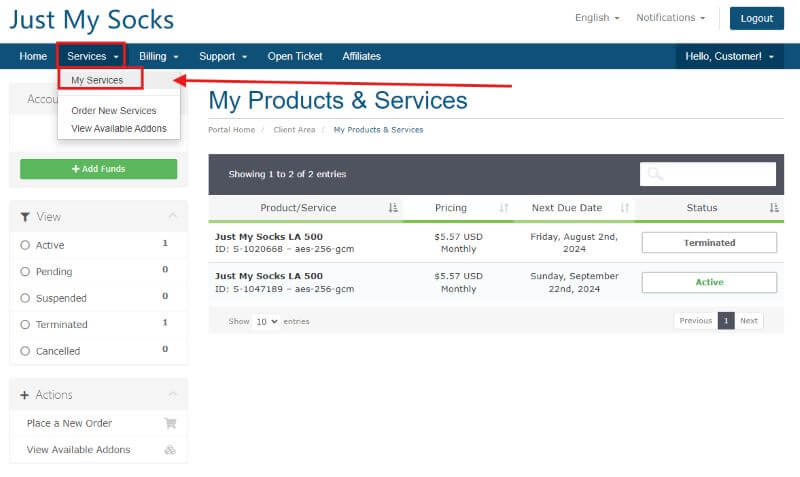
Task: Expand the Support menu
Action: pos(223,56)
